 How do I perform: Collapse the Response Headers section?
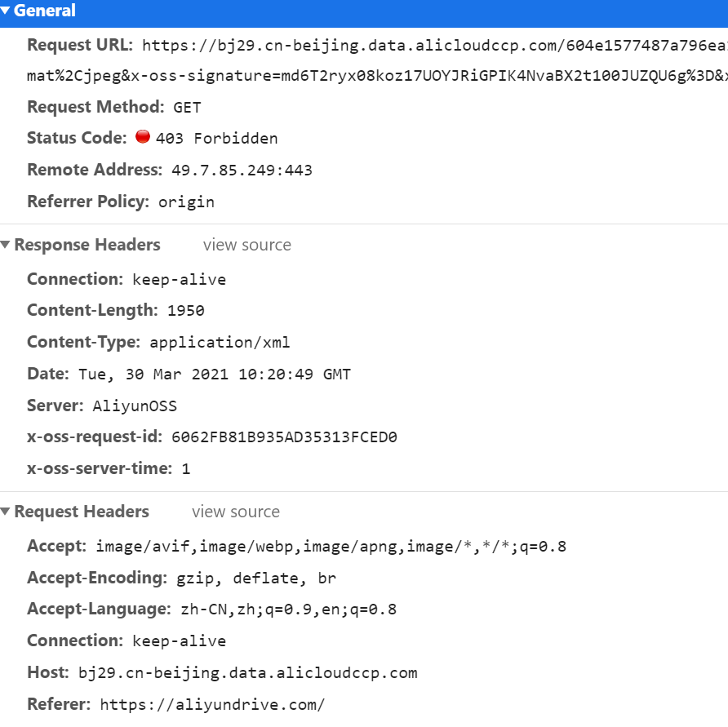coord(6,245)
